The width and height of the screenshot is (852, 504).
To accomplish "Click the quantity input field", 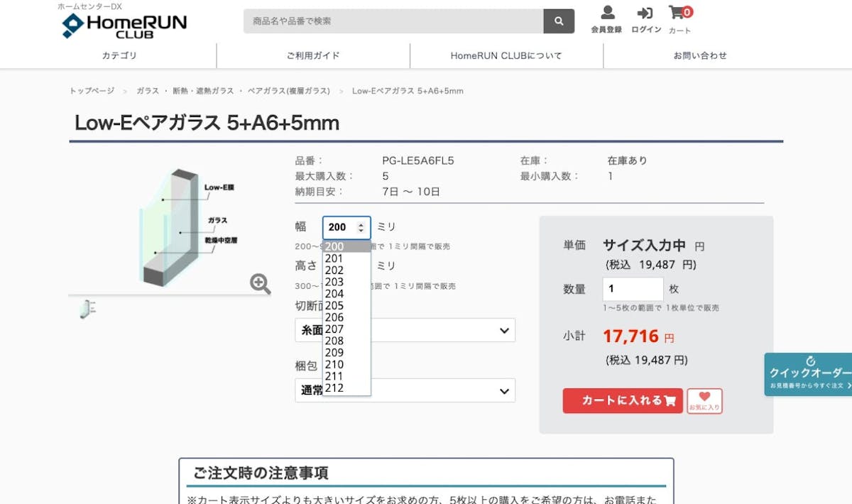I will tap(633, 289).
